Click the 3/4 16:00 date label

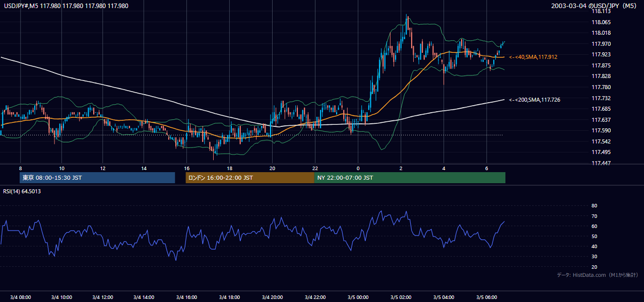pos(185,297)
